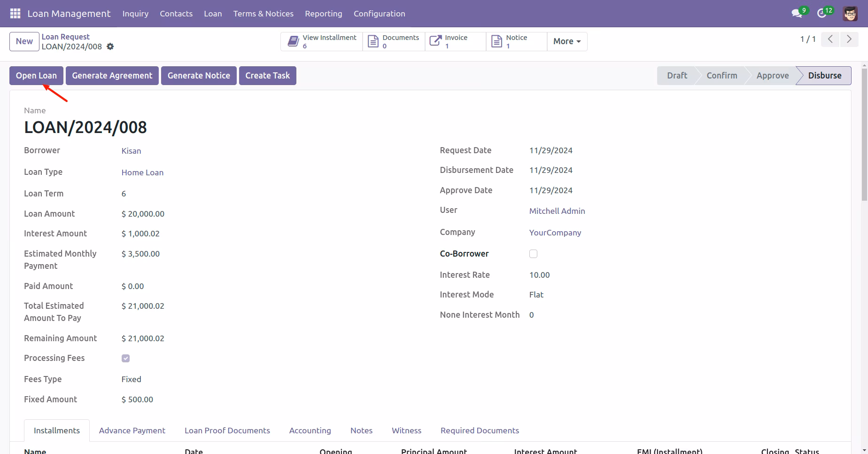
Task: Click the Estimated Monthly Payment $ 3,500.00
Action: point(140,254)
